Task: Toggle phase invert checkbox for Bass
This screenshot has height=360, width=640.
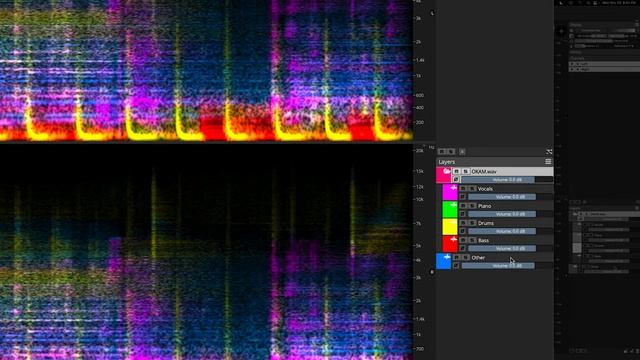Action: tap(462, 248)
